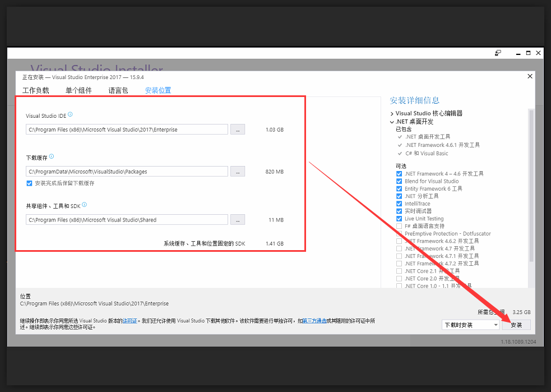
Task: Switch to the 单个组件 tab
Action: pyautogui.click(x=78, y=90)
